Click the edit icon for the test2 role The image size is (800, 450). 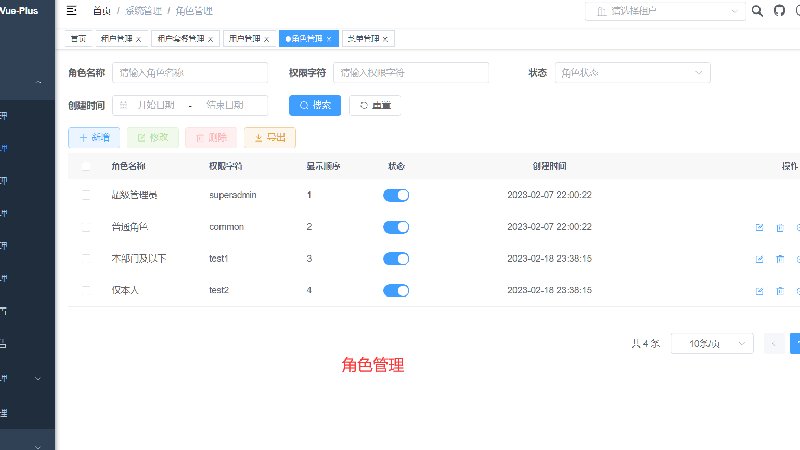click(759, 291)
